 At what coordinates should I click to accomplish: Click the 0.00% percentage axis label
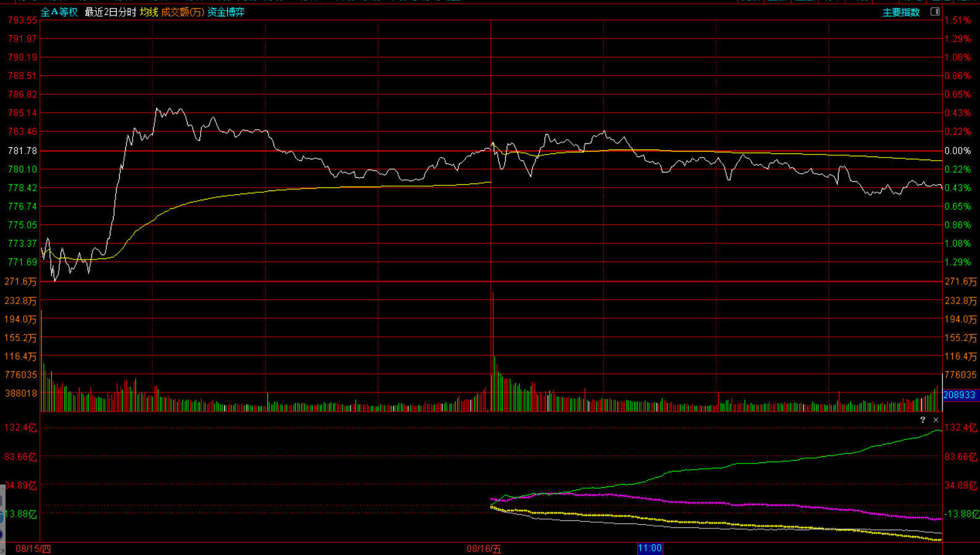click(x=958, y=151)
